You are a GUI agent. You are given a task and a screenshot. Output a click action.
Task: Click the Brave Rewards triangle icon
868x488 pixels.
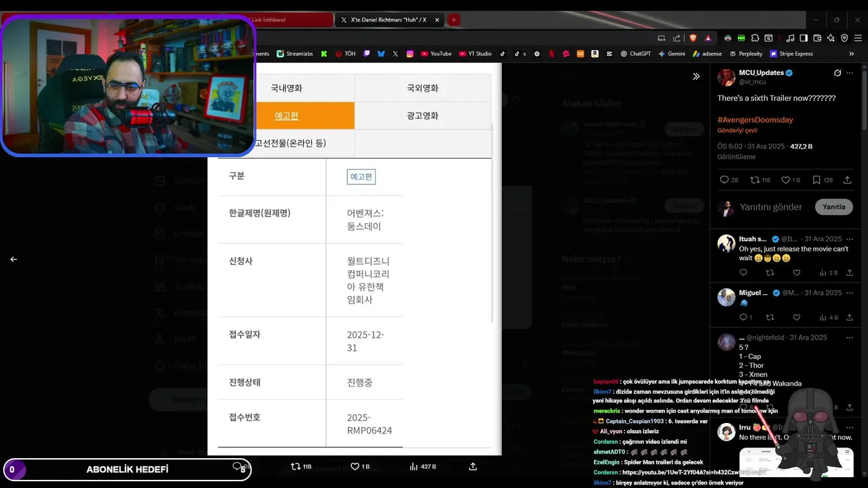pyautogui.click(x=708, y=38)
